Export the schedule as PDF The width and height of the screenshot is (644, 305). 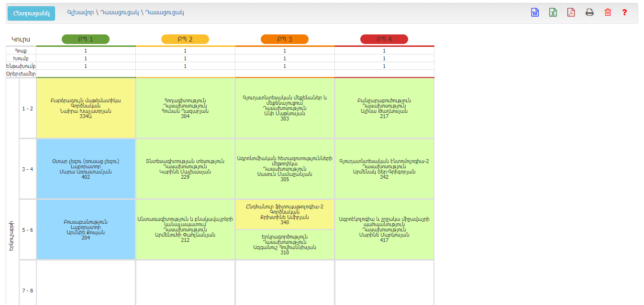(571, 13)
